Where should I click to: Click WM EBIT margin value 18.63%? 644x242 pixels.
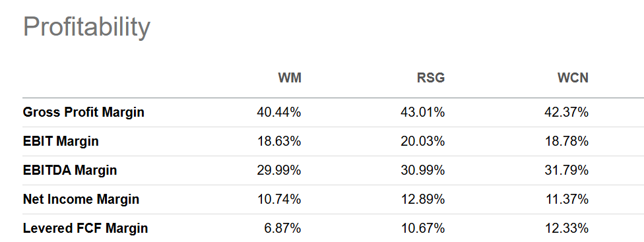pyautogui.click(x=279, y=141)
